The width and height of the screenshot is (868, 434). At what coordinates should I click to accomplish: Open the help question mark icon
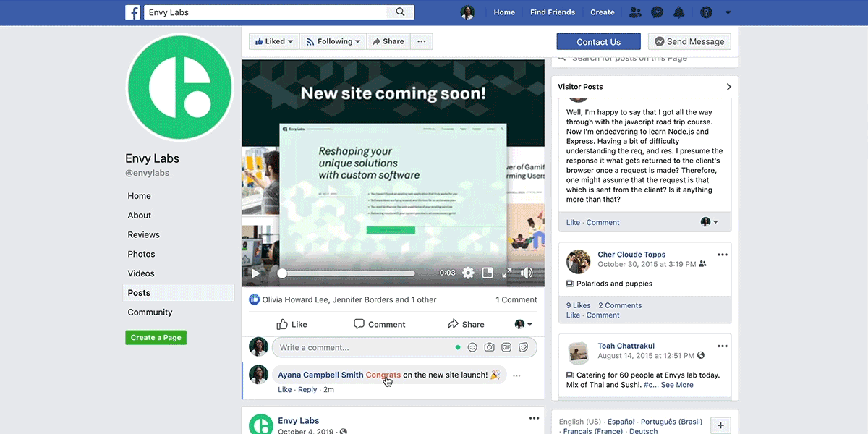pos(707,12)
